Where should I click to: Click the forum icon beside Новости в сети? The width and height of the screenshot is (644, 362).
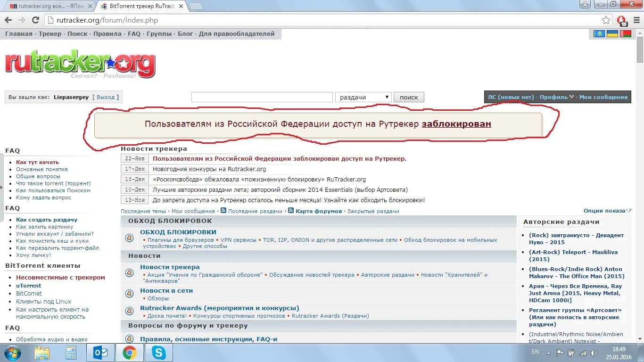coord(129,294)
